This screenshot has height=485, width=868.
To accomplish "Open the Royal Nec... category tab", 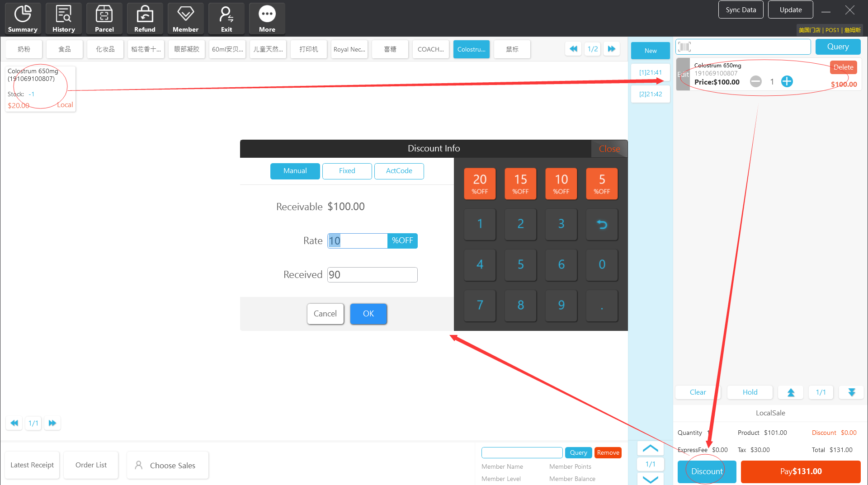I will click(x=349, y=49).
